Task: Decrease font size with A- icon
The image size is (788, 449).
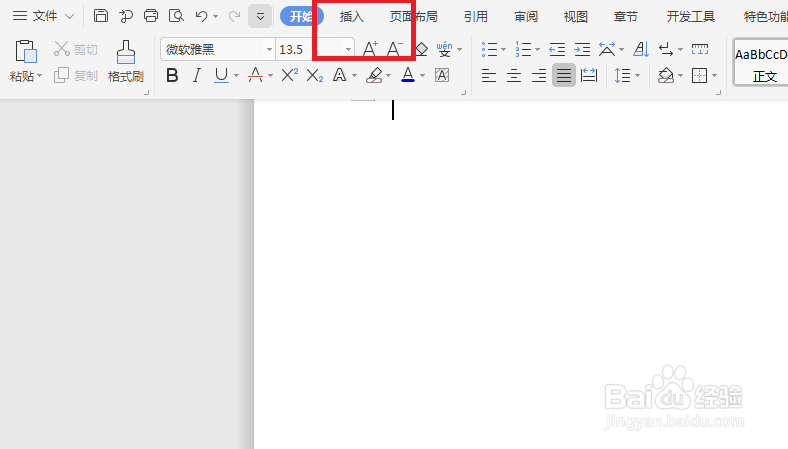Action: [x=395, y=49]
